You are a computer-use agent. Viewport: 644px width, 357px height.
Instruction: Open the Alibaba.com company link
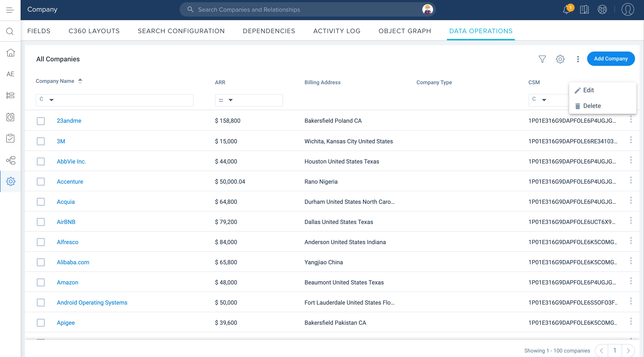coord(73,262)
